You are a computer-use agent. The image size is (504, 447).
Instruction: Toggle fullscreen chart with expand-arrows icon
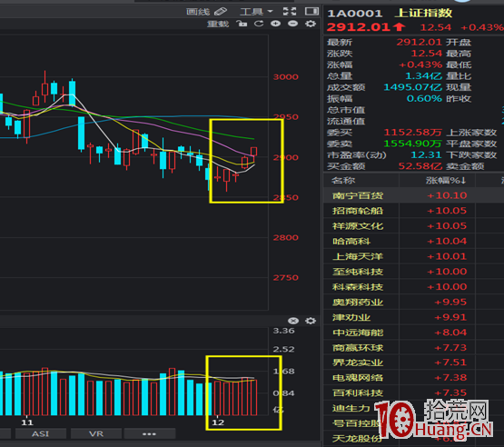(290, 12)
